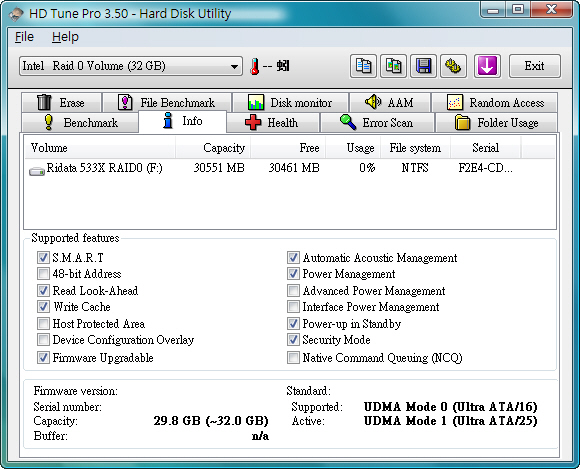
Task: Toggle the Interface Power Management checkbox
Action: (x=293, y=307)
